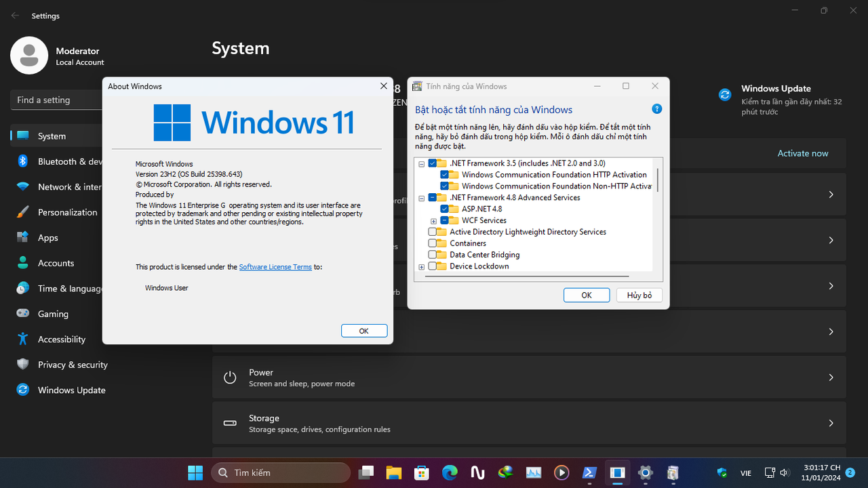This screenshot has height=488, width=868.
Task: Toggle the WCF Services checkbox
Action: pyautogui.click(x=445, y=220)
